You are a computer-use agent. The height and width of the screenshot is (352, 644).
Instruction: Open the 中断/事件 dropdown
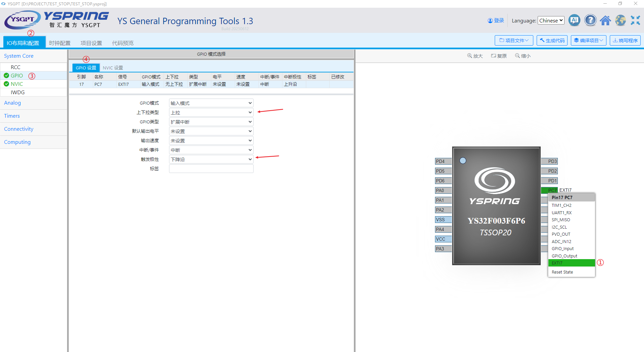(x=211, y=150)
